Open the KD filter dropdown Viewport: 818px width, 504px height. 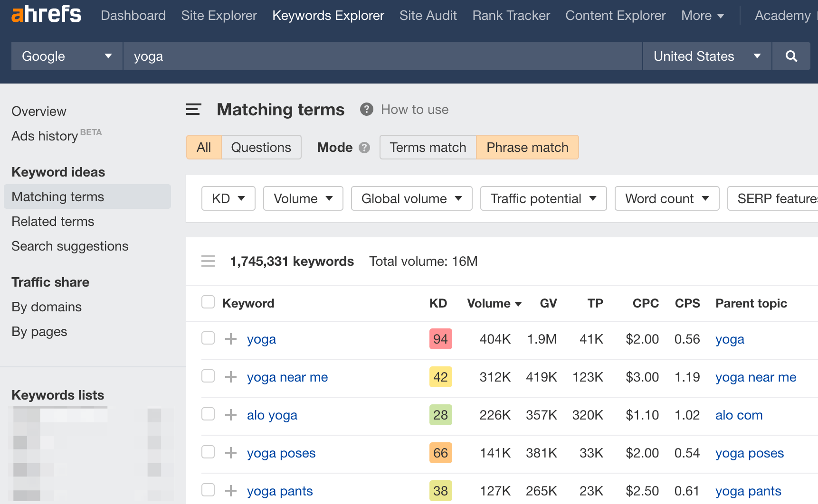228,198
